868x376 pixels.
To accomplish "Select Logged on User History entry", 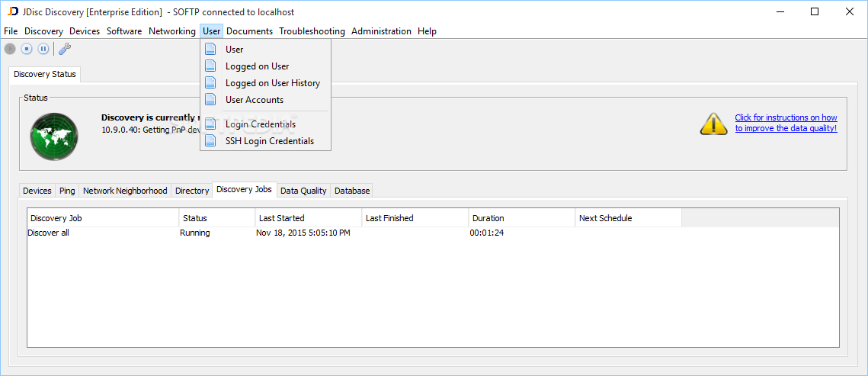I will 266,83.
